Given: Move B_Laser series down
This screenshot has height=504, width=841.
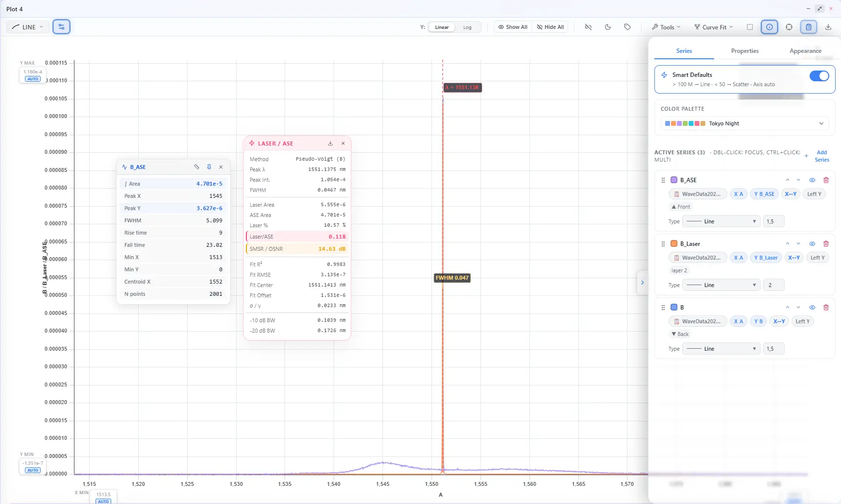Looking at the screenshot, I should (x=798, y=244).
